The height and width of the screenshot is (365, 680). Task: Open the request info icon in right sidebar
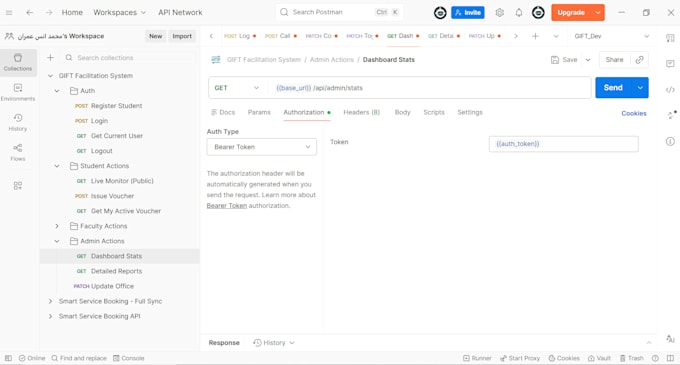pos(670,141)
